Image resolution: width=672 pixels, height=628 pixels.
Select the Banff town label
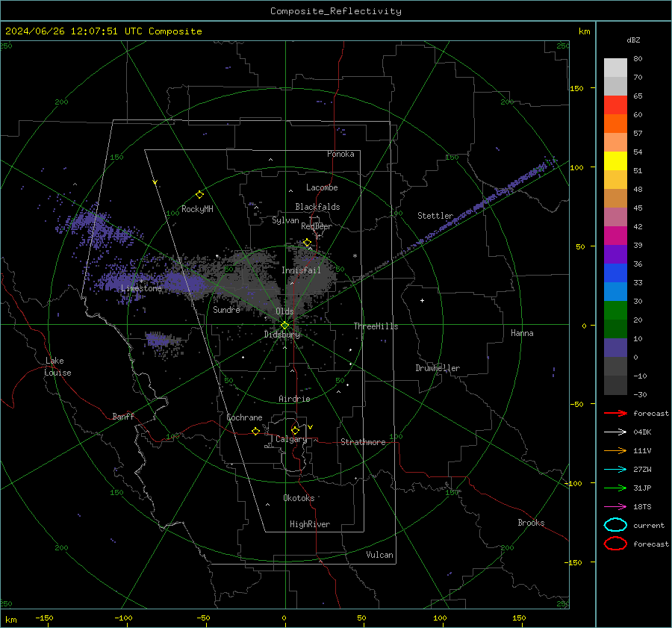(123, 416)
